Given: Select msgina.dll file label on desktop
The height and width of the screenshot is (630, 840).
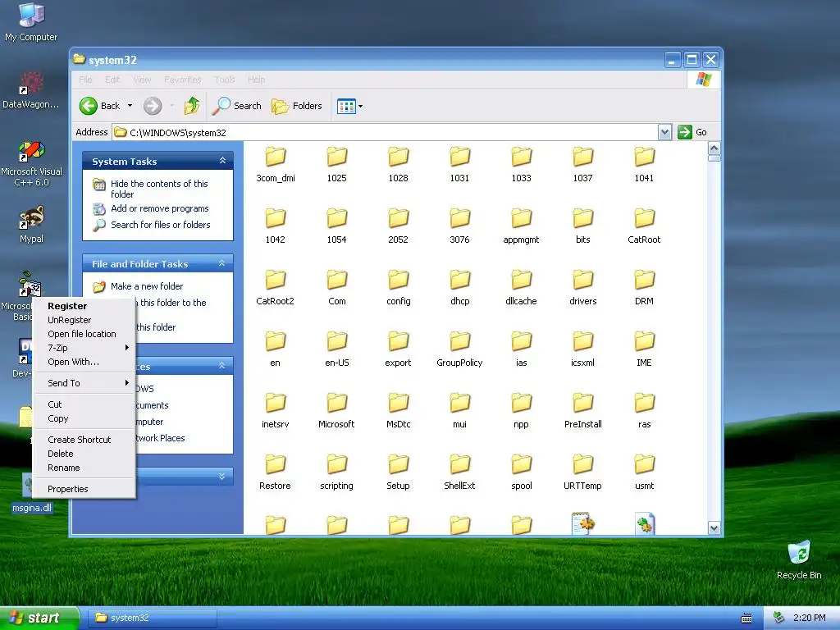Looking at the screenshot, I should tap(32, 508).
